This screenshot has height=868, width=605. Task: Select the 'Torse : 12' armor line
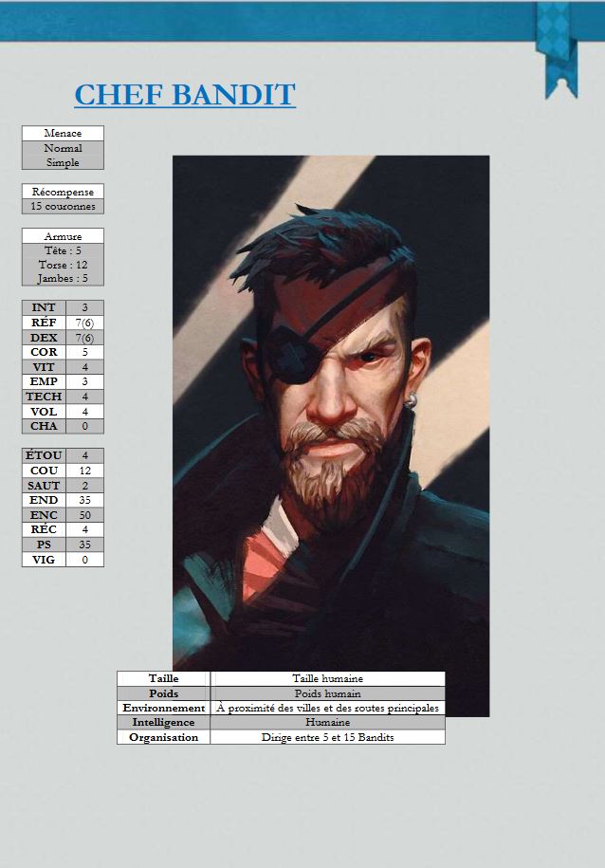coord(63,265)
